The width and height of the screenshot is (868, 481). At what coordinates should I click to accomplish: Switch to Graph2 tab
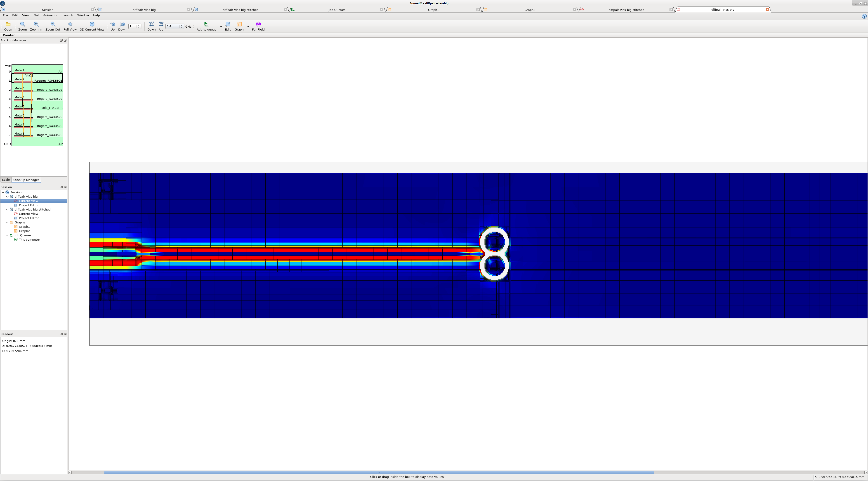point(530,10)
